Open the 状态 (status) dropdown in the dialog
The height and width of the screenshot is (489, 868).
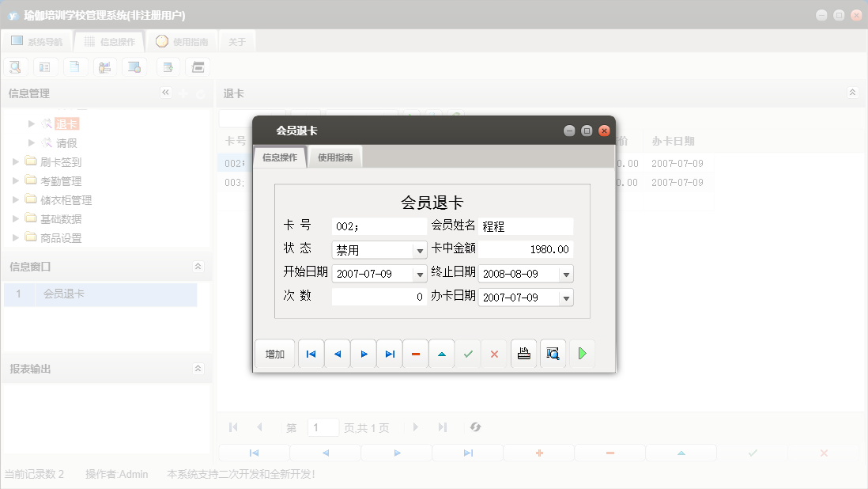[420, 249]
